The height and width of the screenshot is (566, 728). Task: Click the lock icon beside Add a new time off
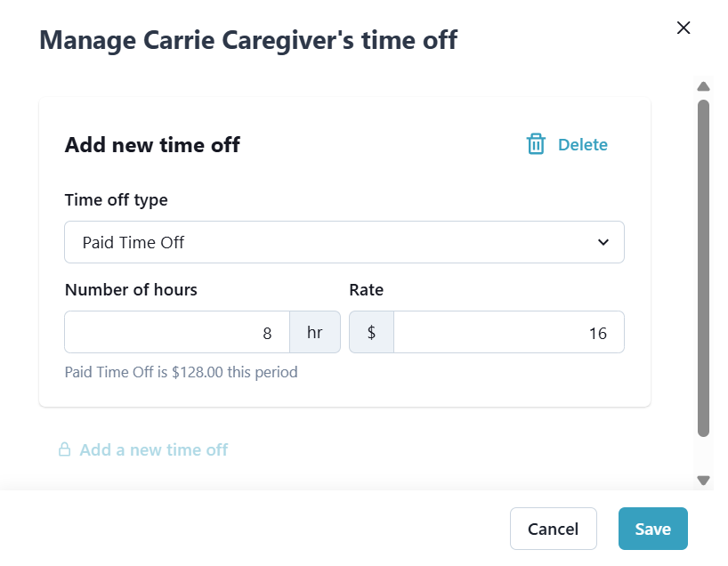point(64,449)
